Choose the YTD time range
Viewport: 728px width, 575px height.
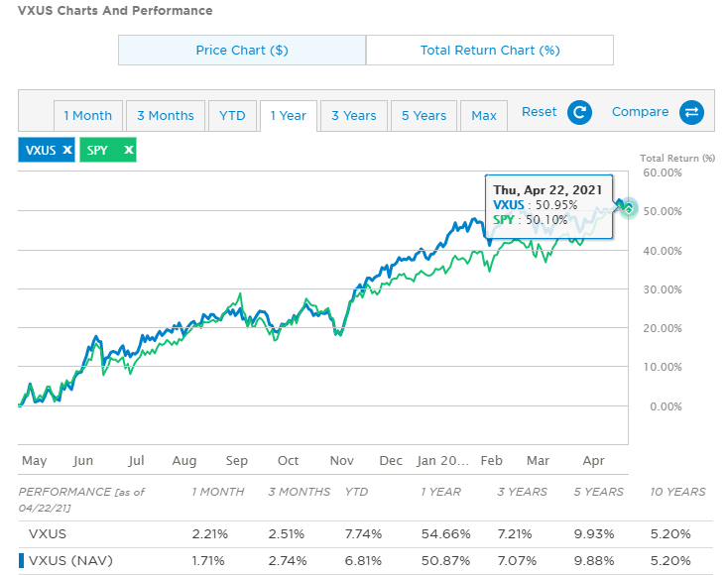[233, 116]
